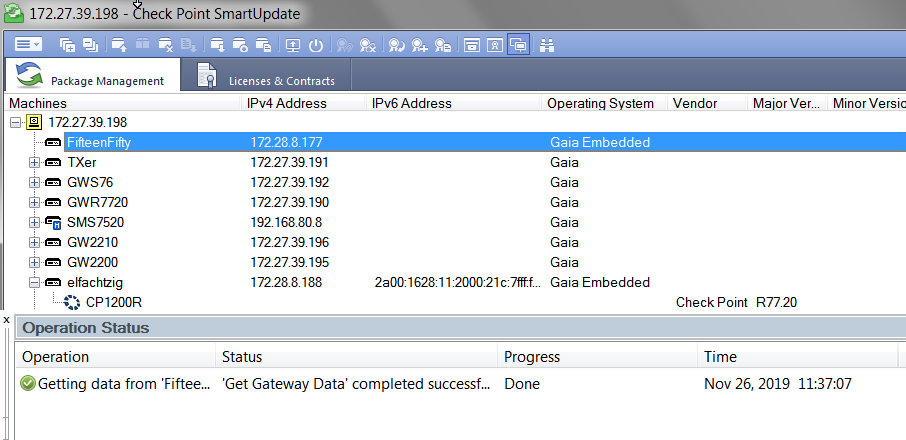Click the grayed-out license attach icon
Image resolution: width=906 pixels, height=440 pixels.
coord(345,45)
